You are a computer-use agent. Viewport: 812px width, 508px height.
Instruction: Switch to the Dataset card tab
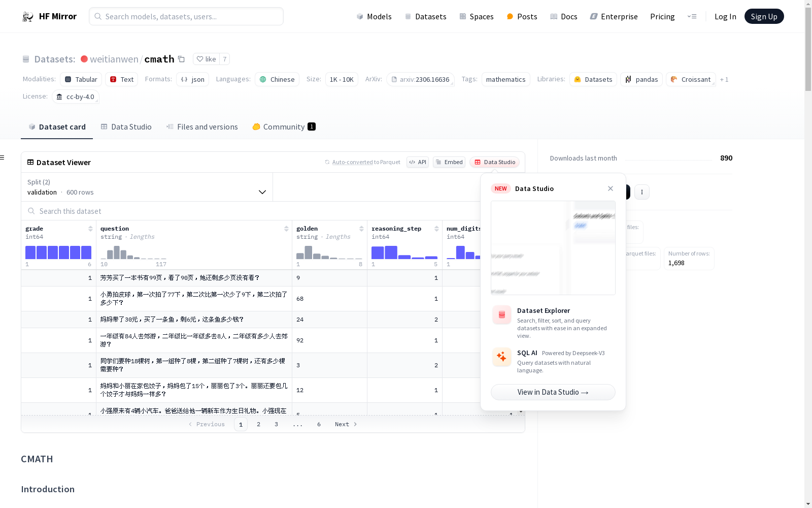point(57,127)
